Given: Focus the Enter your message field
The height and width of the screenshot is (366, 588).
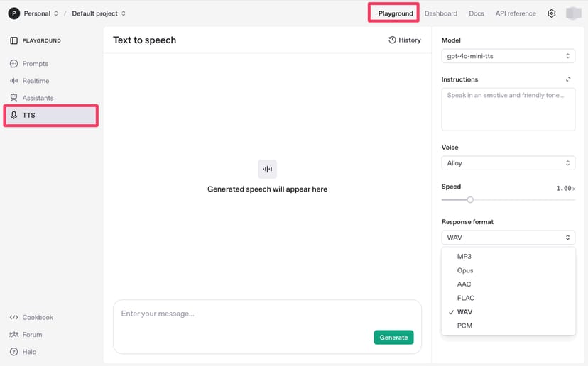Looking at the screenshot, I should pyautogui.click(x=241, y=314).
